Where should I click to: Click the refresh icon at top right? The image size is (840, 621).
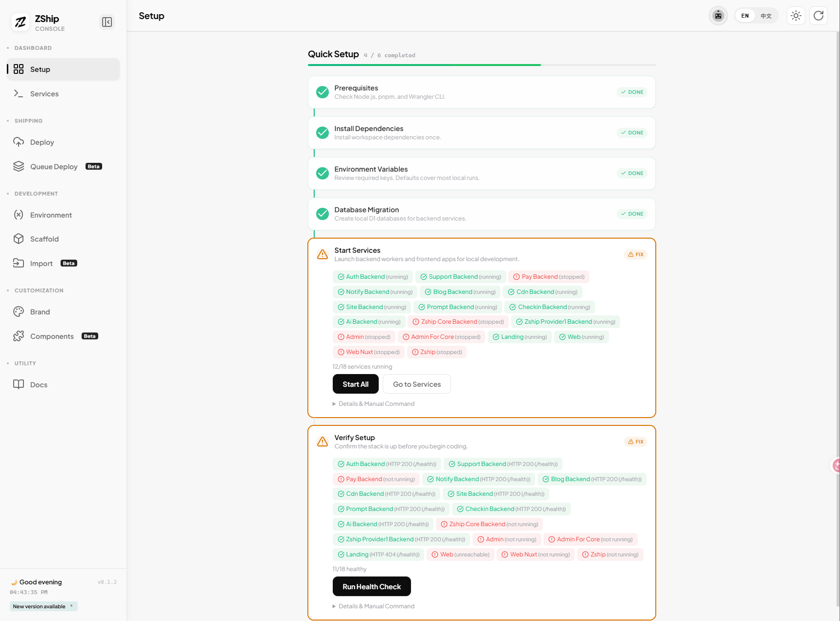pyautogui.click(x=818, y=15)
